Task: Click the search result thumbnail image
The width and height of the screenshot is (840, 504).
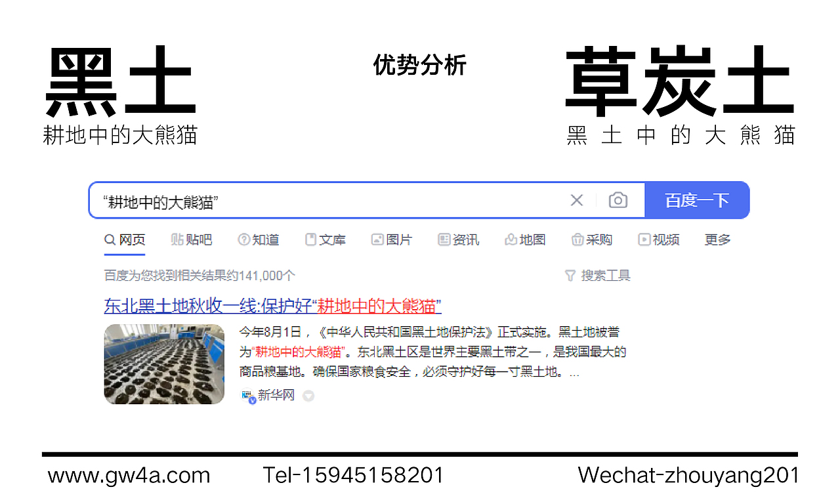Action: pyautogui.click(x=164, y=364)
